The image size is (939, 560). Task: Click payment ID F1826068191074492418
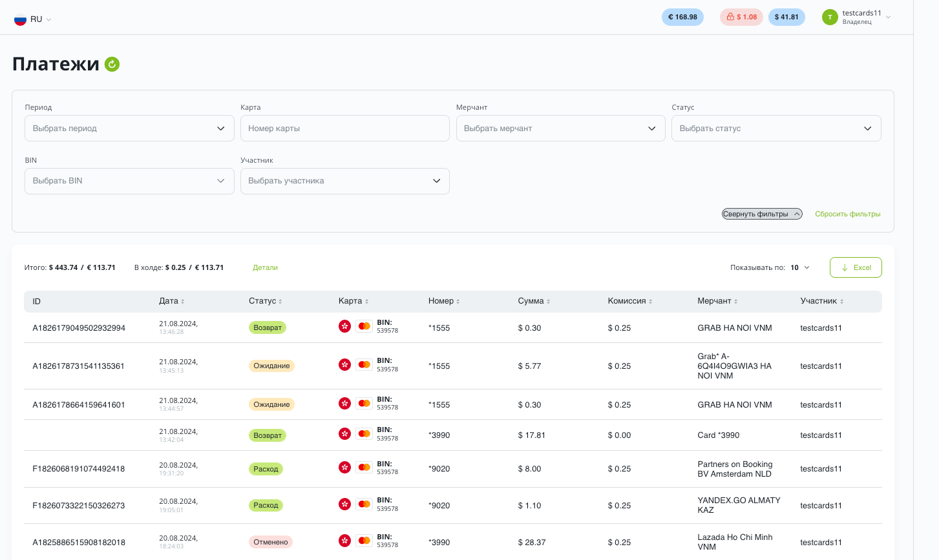click(79, 469)
